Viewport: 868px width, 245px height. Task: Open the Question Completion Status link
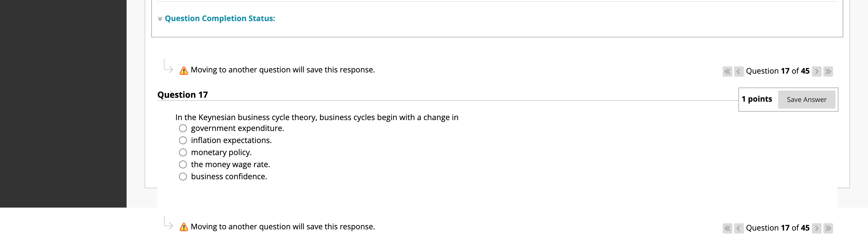pos(220,19)
